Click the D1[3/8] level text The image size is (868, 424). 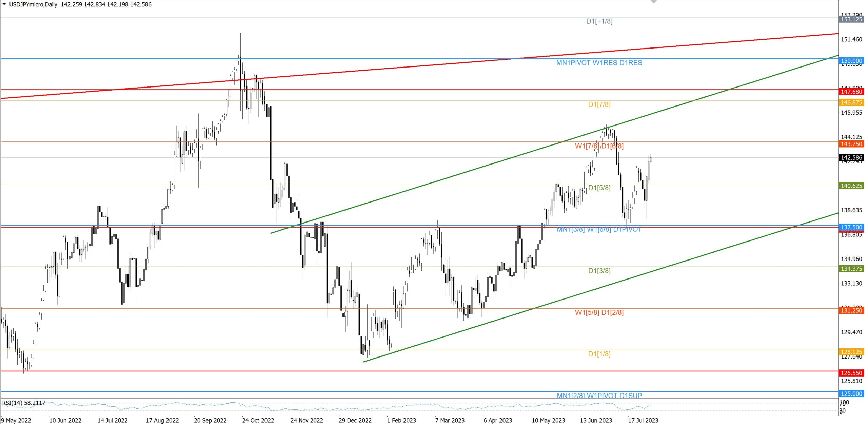[x=599, y=271]
